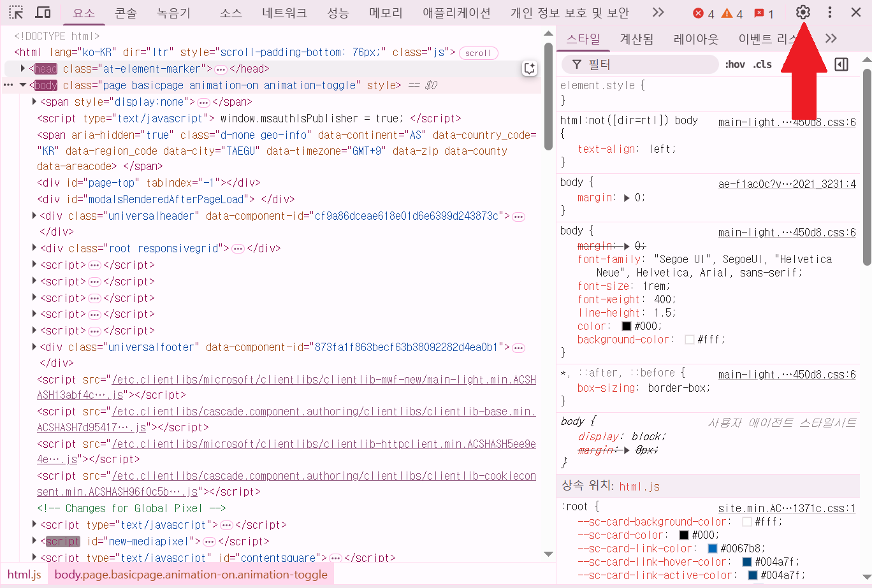Click the DOM tree vertical scrollbar
The image size is (872, 588).
tap(548, 96)
